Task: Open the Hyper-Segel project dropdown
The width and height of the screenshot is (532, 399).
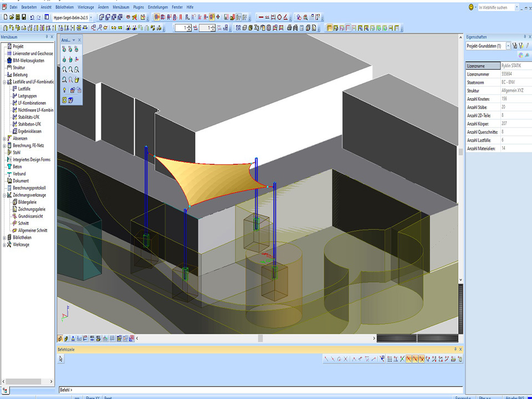Action: [x=91, y=17]
